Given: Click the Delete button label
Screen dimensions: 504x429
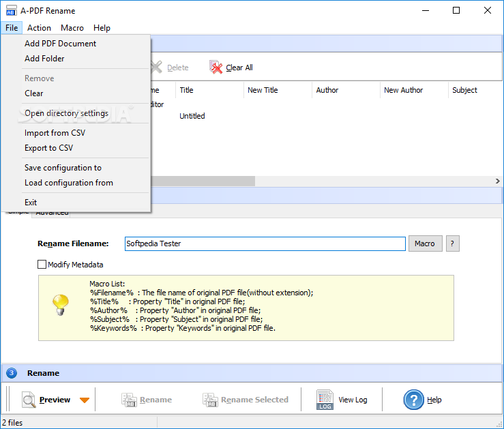Looking at the screenshot, I should point(178,68).
